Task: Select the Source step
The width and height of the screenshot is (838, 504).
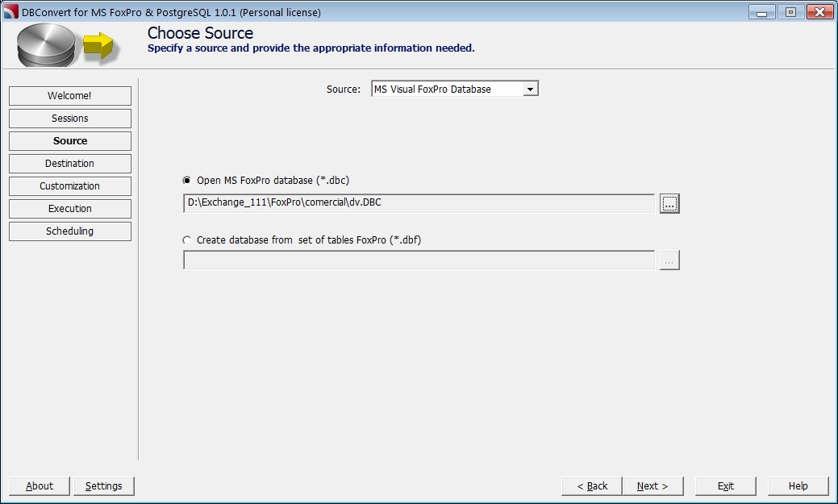Action: coord(70,141)
